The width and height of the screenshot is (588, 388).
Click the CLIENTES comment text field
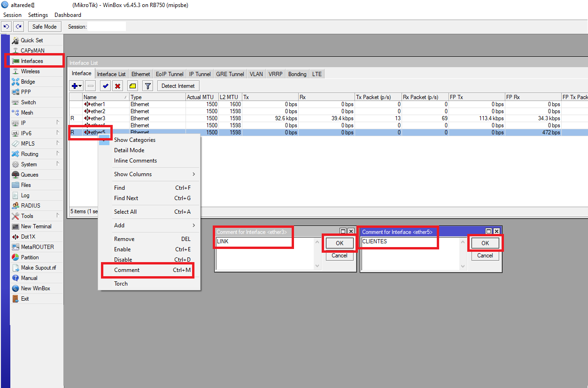tap(414, 254)
